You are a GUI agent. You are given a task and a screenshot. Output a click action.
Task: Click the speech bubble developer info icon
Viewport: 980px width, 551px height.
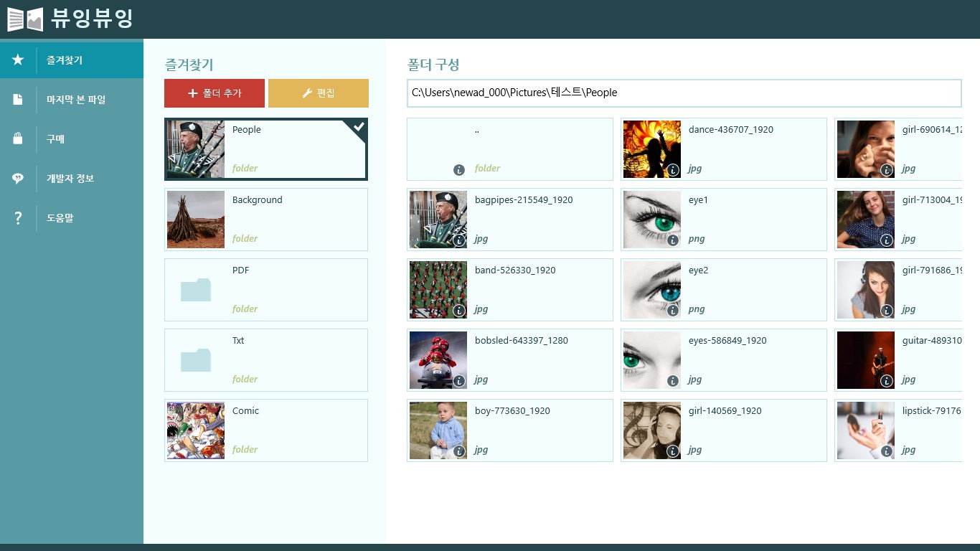(x=18, y=179)
